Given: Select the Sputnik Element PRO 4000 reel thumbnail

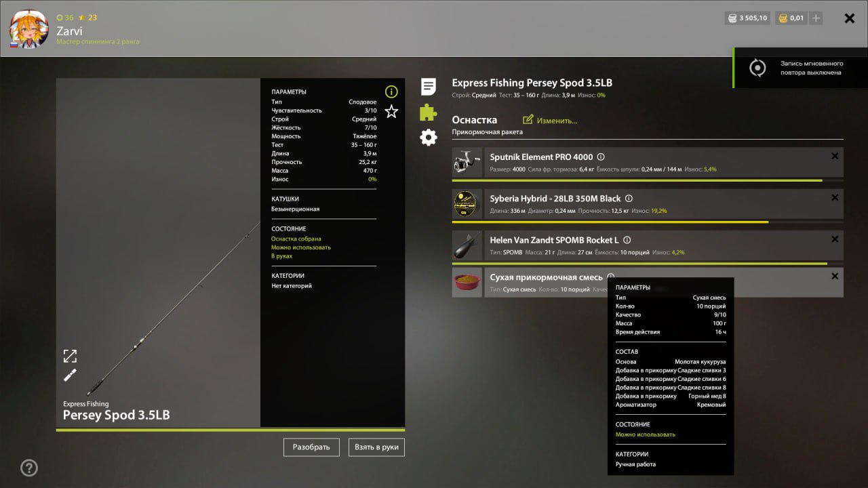Looking at the screenshot, I should (x=467, y=163).
